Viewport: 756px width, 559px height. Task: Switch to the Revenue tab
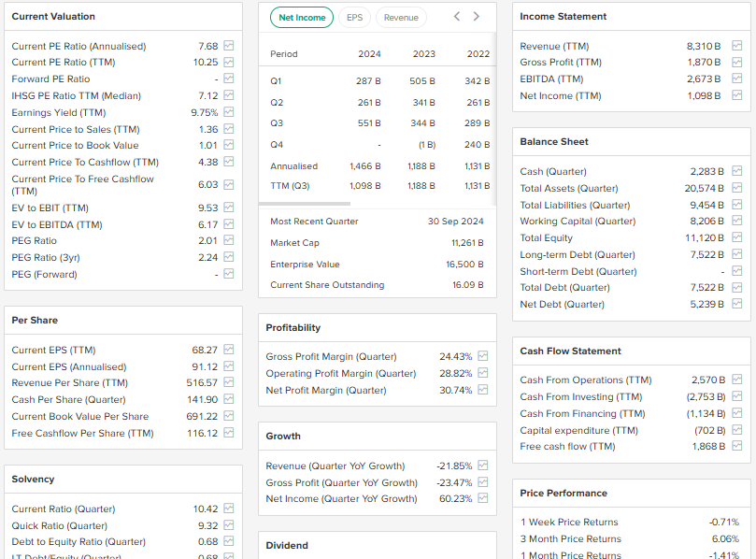(x=401, y=17)
